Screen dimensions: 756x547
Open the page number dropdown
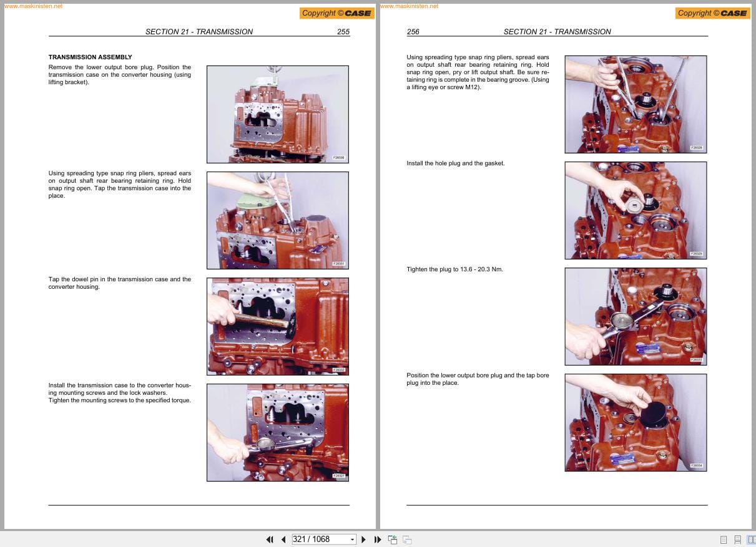(353, 539)
